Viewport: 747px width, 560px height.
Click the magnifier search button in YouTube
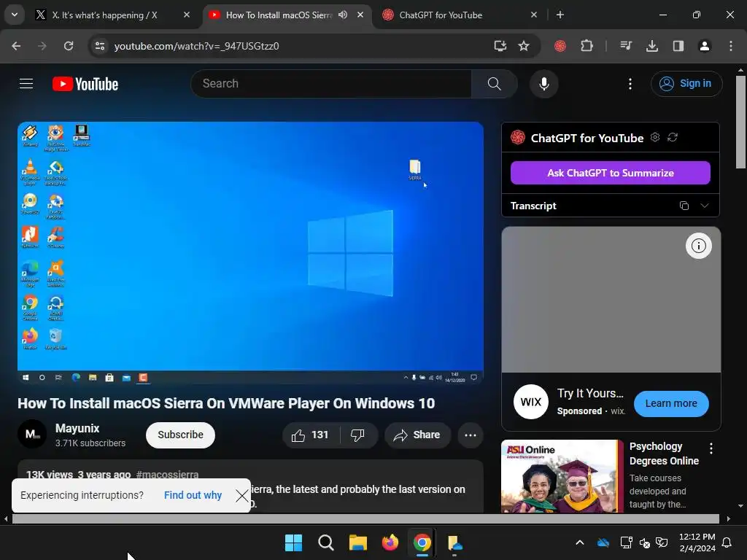pyautogui.click(x=494, y=84)
